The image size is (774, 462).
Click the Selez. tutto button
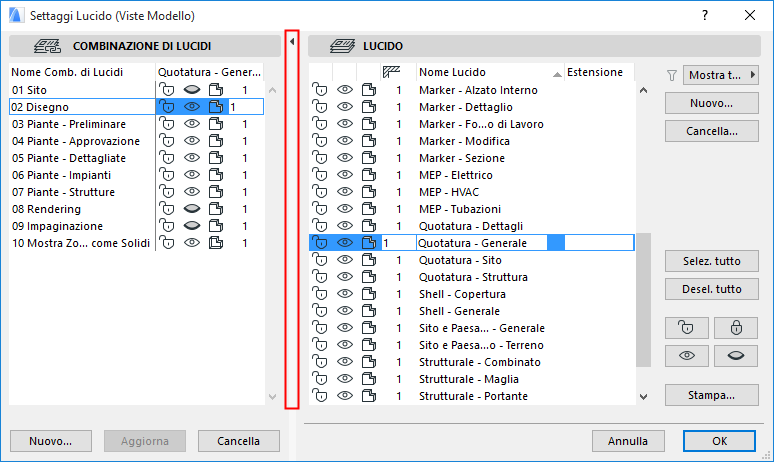click(x=712, y=261)
